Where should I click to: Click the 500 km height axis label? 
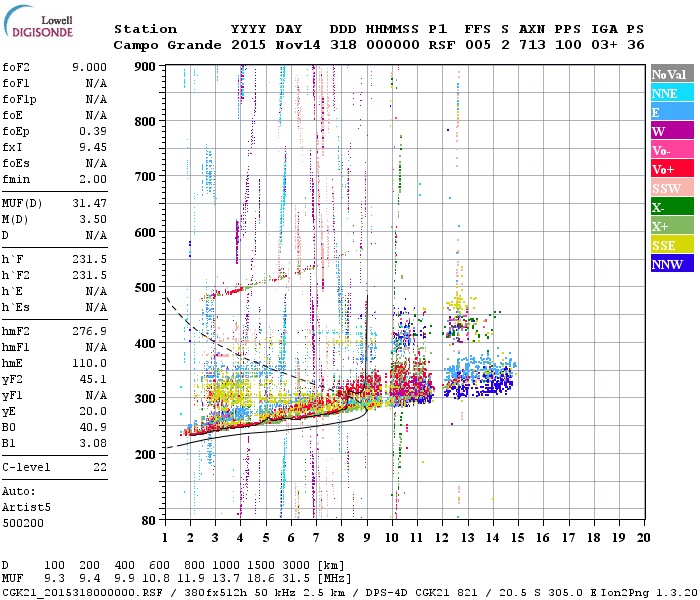click(x=145, y=288)
